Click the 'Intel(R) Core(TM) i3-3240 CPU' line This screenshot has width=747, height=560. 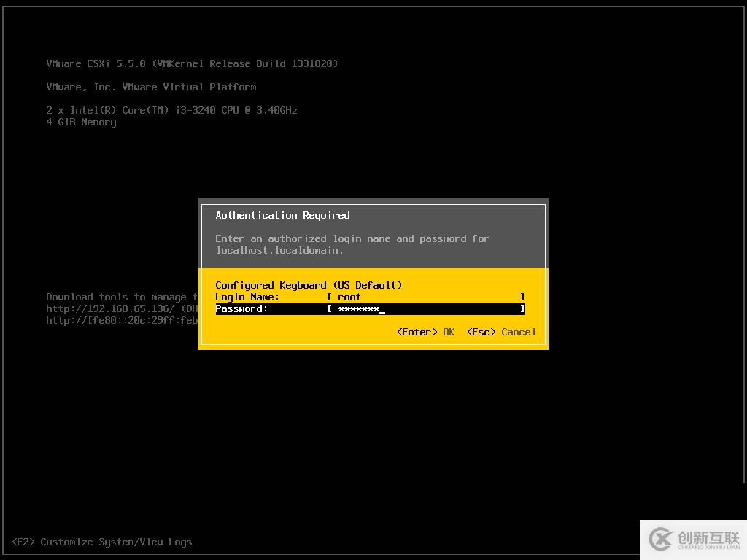(x=171, y=111)
